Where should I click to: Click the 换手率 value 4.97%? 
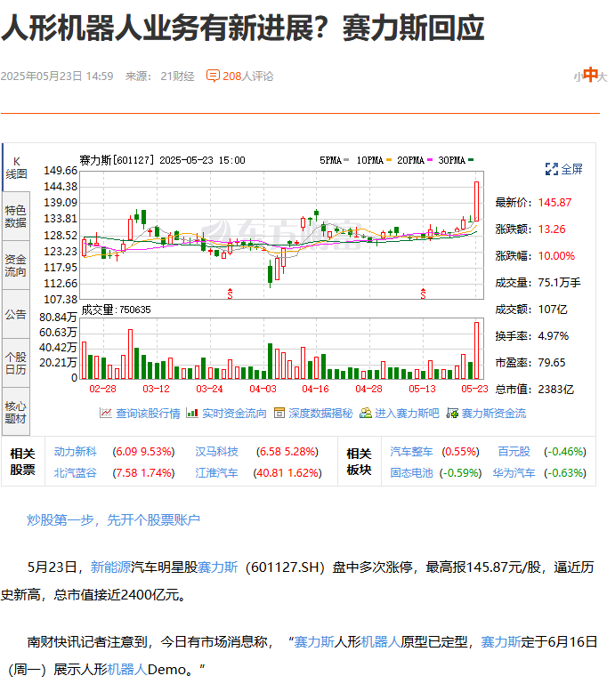(x=554, y=336)
